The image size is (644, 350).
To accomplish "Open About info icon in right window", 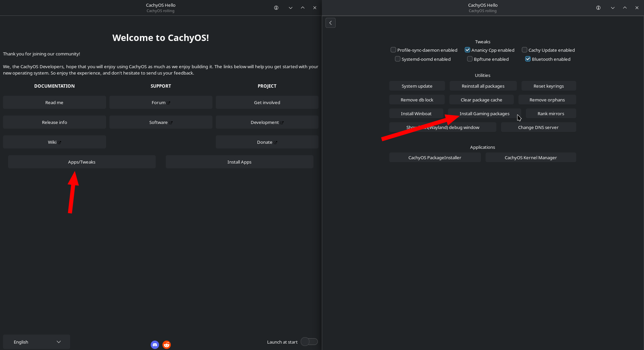I will coord(598,8).
